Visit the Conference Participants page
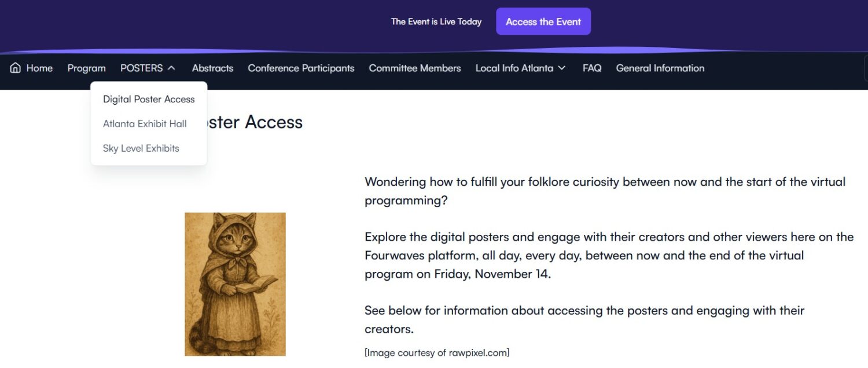868x368 pixels. pyautogui.click(x=301, y=68)
